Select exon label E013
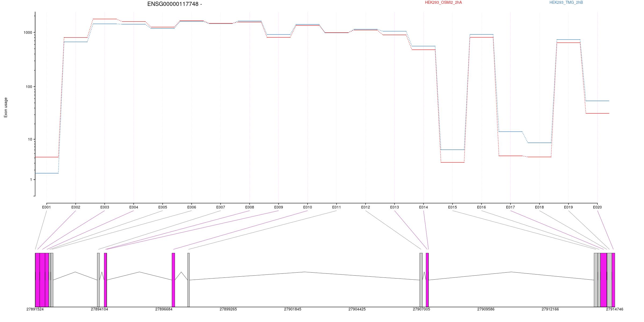This screenshot has height=322, width=644. [x=394, y=207]
